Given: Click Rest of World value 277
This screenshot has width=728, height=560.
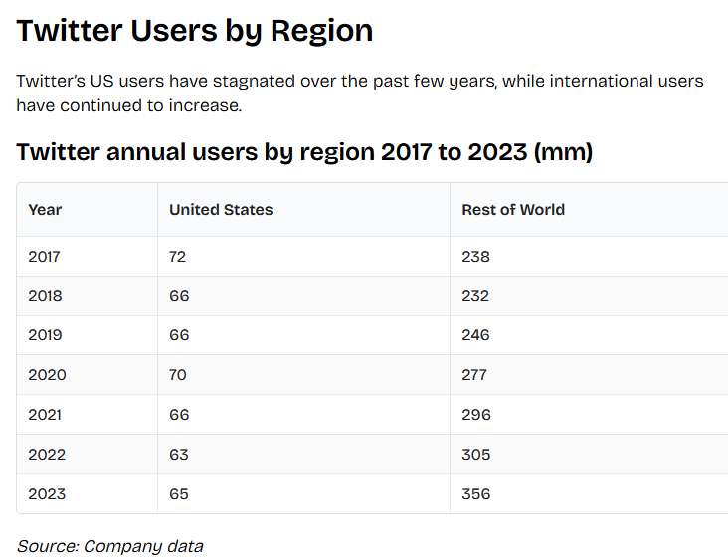Looking at the screenshot, I should click(476, 375).
